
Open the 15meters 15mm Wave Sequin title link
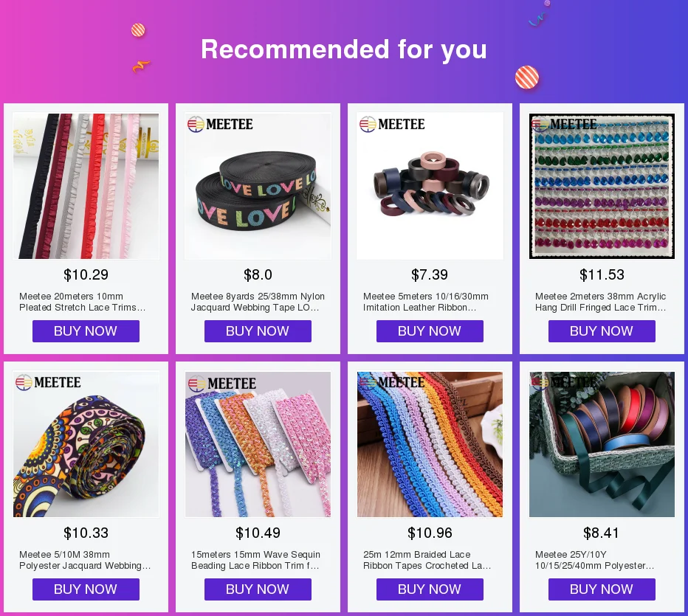coord(256,561)
